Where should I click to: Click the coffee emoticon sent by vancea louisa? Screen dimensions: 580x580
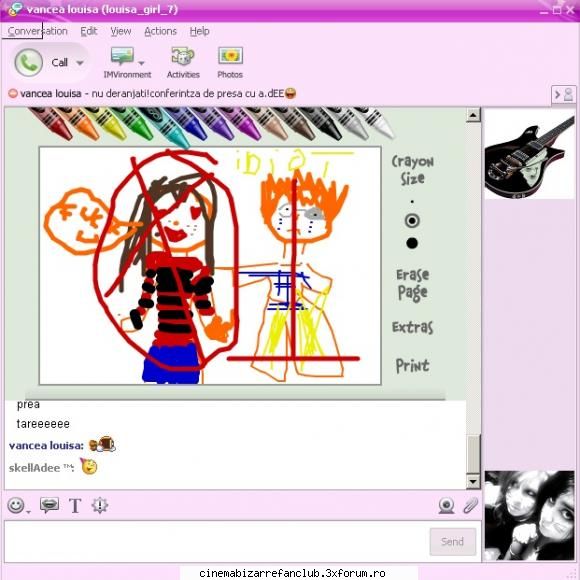pyautogui.click(x=102, y=444)
